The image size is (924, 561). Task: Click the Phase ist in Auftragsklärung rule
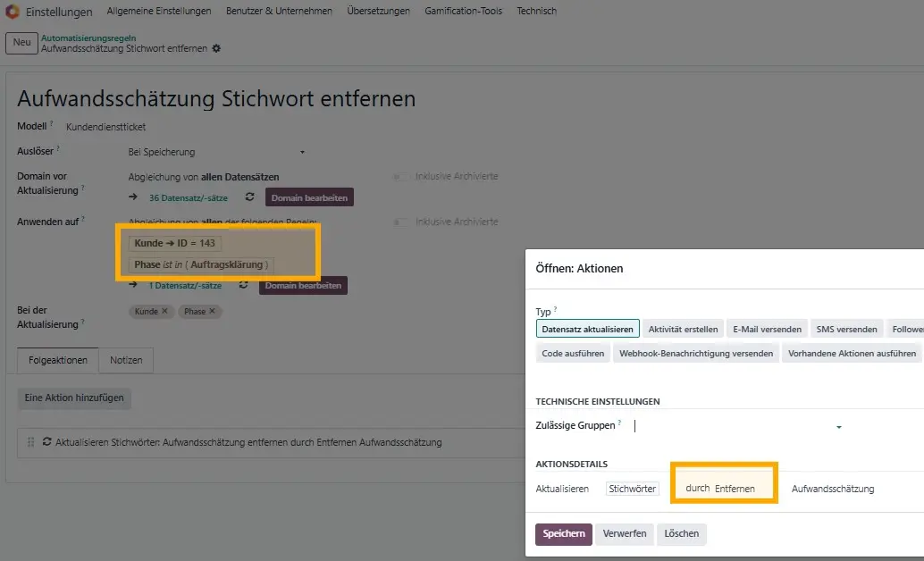(x=201, y=264)
